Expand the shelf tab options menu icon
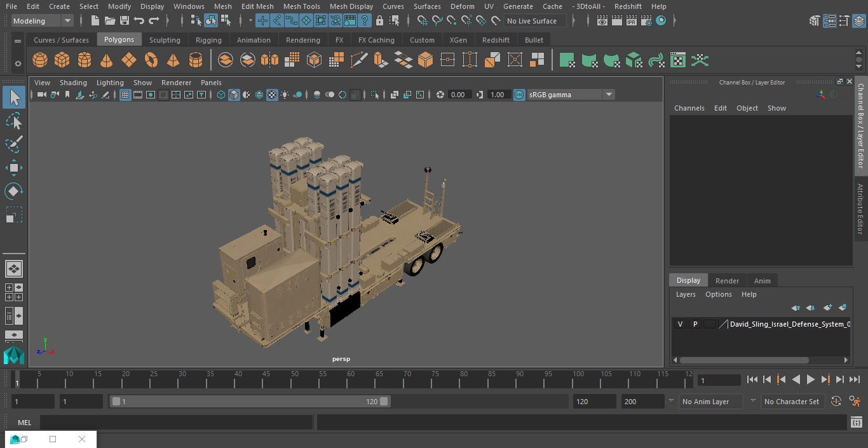The width and height of the screenshot is (868, 448). point(18,41)
